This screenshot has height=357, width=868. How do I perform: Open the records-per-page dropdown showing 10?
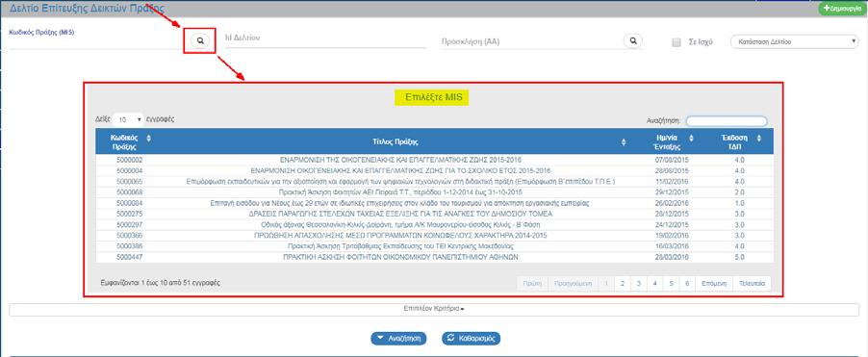click(x=127, y=119)
